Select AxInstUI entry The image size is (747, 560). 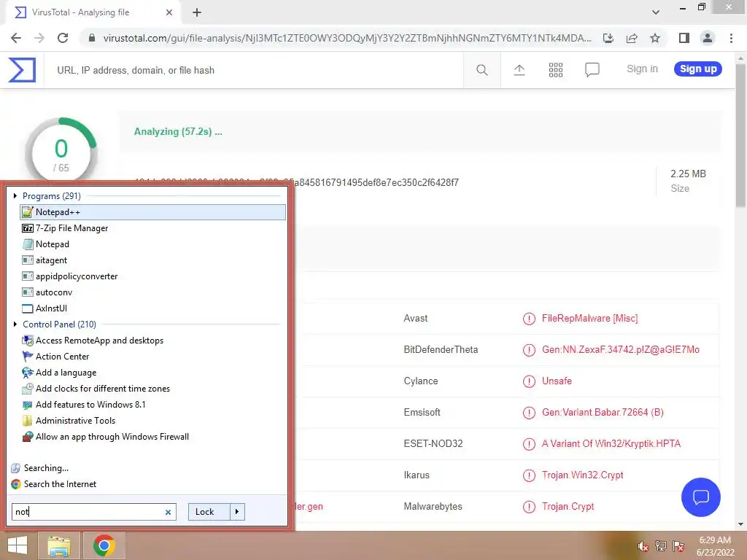(153, 308)
